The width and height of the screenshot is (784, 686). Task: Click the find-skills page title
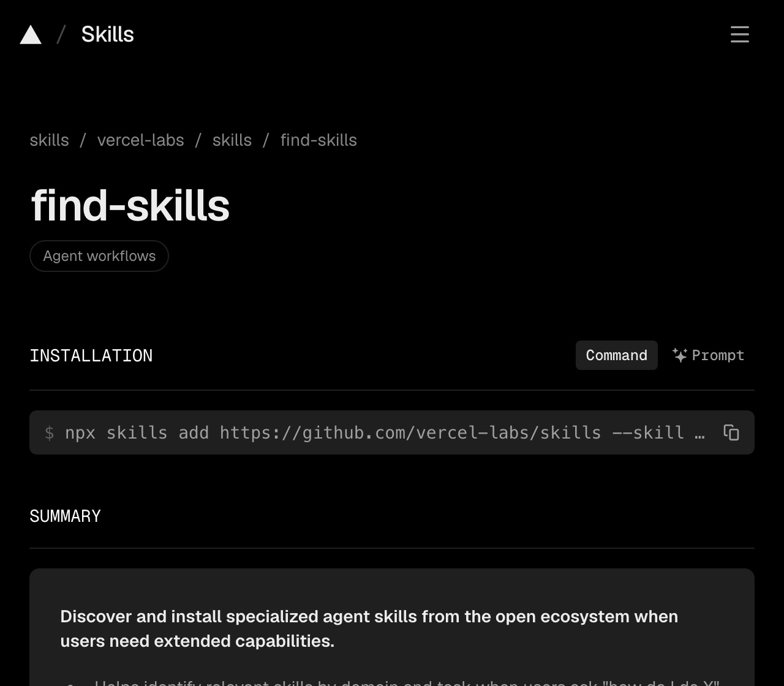(x=130, y=205)
